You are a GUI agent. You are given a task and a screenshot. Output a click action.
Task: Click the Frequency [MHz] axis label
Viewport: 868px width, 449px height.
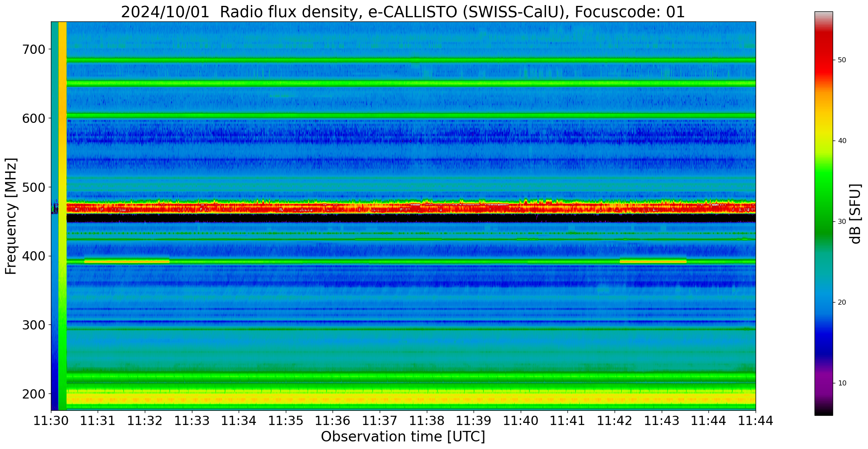pyautogui.click(x=11, y=216)
